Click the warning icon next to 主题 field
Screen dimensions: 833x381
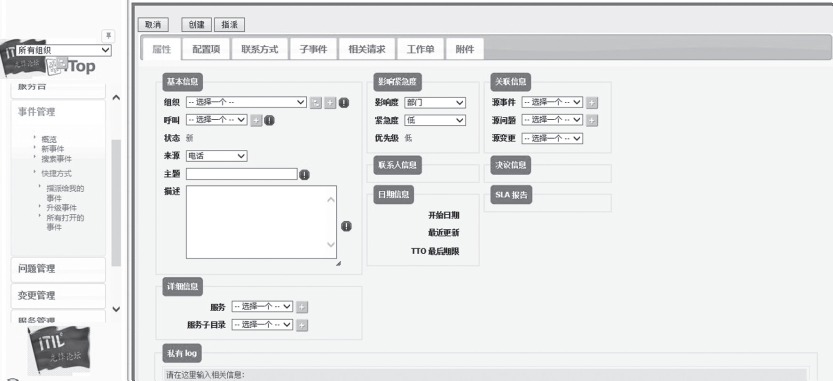[304, 174]
